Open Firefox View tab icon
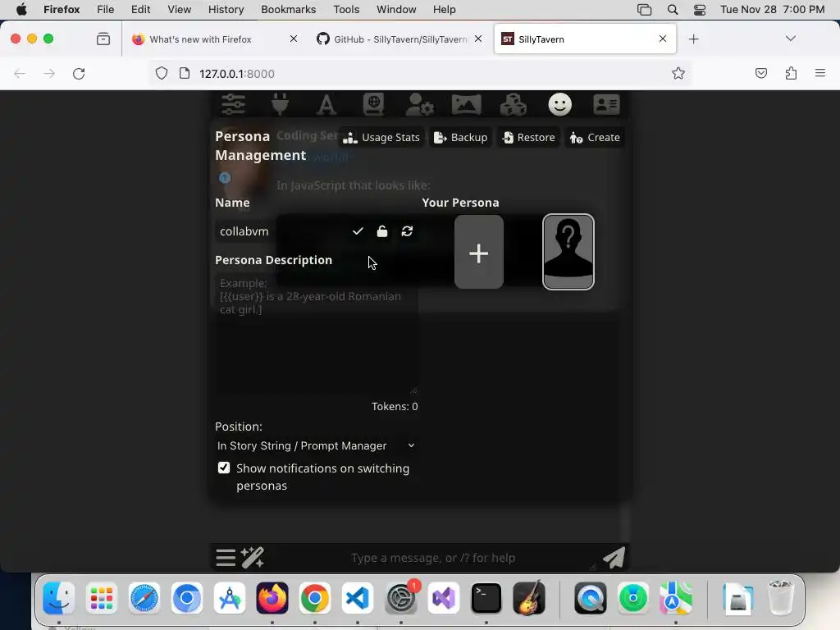This screenshot has height=630, width=840. tap(103, 39)
